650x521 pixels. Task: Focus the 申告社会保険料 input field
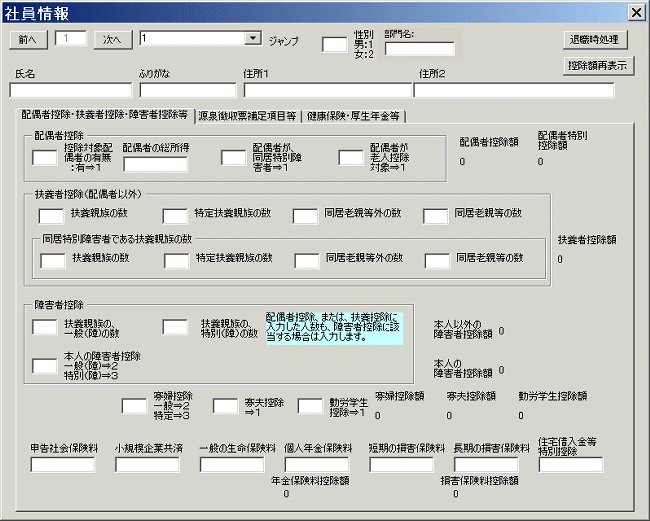[x=62, y=464]
